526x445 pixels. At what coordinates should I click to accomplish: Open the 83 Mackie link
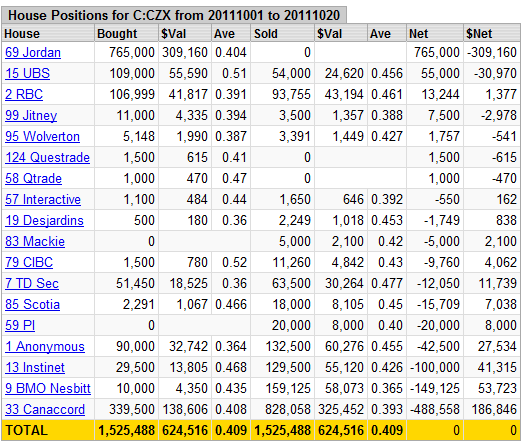pyautogui.click(x=35, y=241)
